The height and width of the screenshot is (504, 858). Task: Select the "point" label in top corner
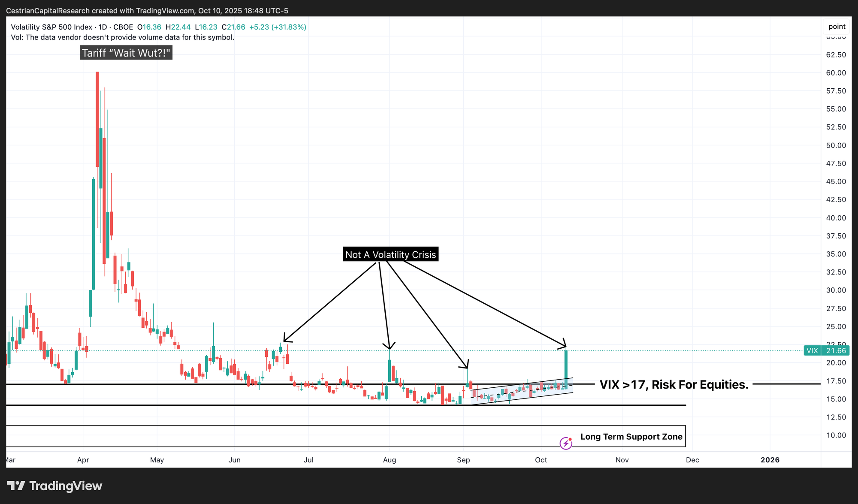[x=837, y=27]
